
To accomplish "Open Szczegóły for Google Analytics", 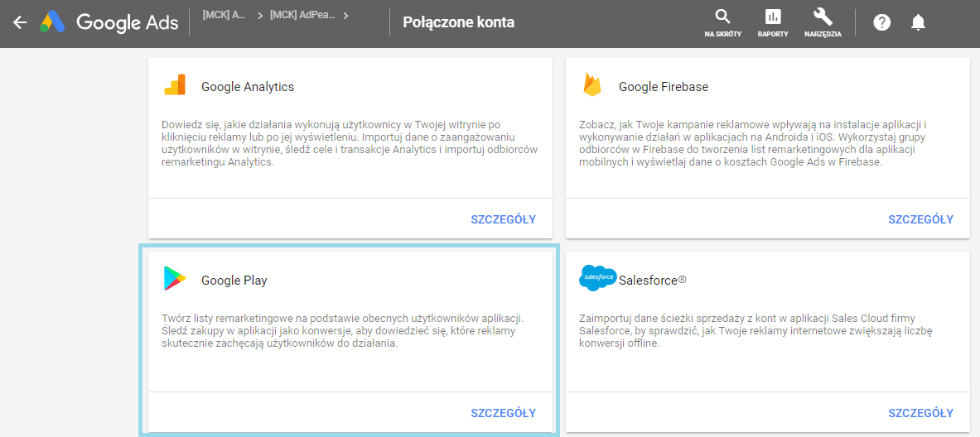I will [x=503, y=219].
